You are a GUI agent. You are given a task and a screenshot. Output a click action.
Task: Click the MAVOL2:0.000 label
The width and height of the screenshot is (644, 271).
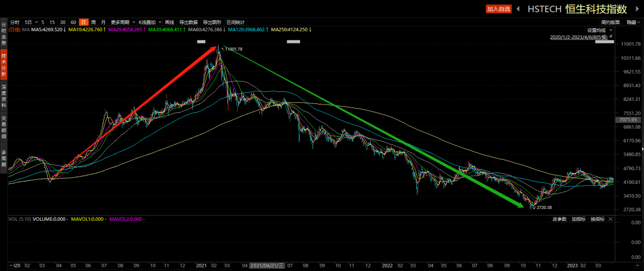pos(126,219)
